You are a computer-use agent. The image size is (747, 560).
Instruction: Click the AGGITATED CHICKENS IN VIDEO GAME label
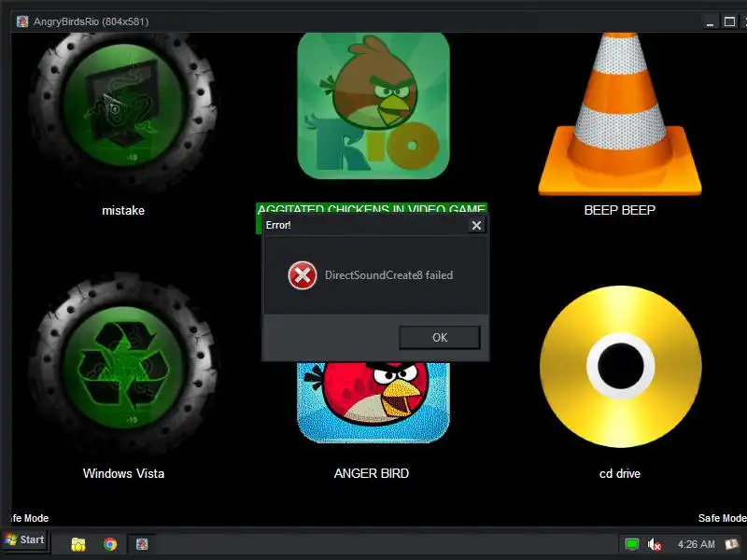coord(371,208)
